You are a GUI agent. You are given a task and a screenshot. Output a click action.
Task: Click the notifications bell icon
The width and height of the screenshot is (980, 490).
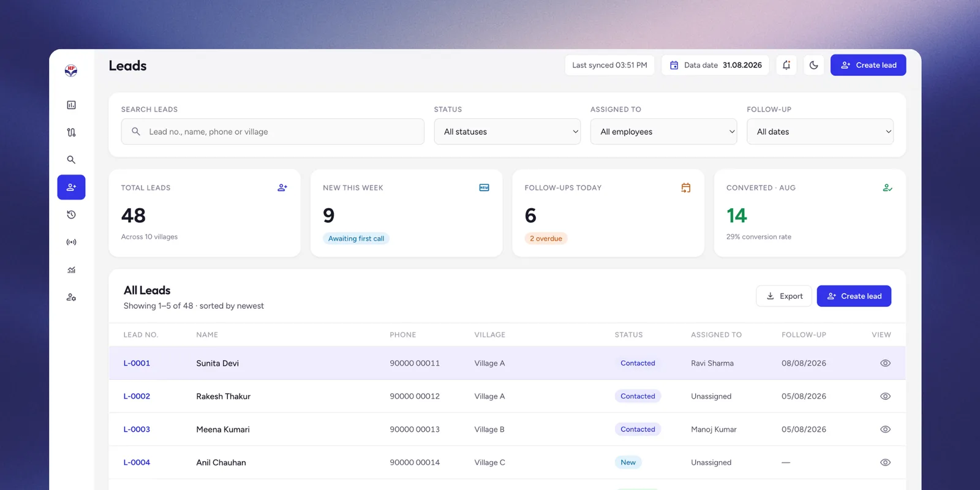[x=786, y=65]
